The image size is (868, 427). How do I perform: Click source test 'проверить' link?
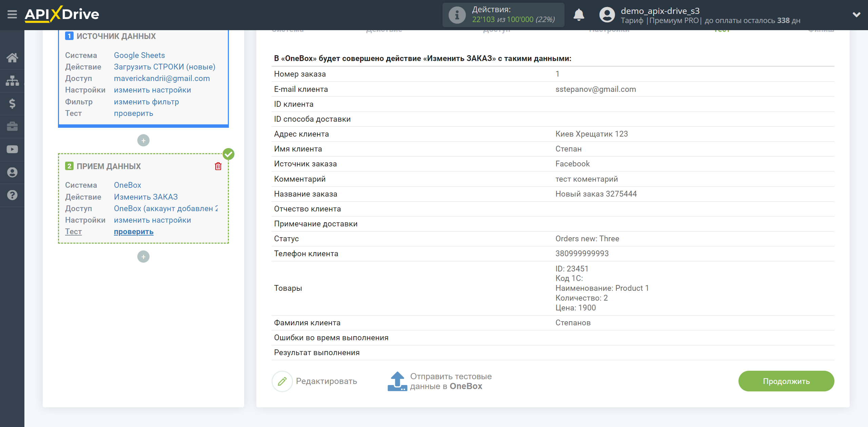[x=133, y=113]
